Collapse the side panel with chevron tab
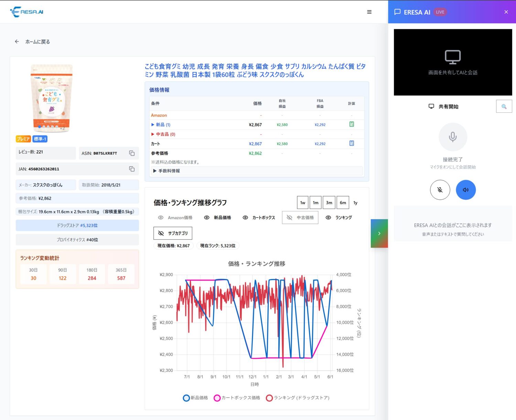This screenshot has width=516, height=420. 379,233
